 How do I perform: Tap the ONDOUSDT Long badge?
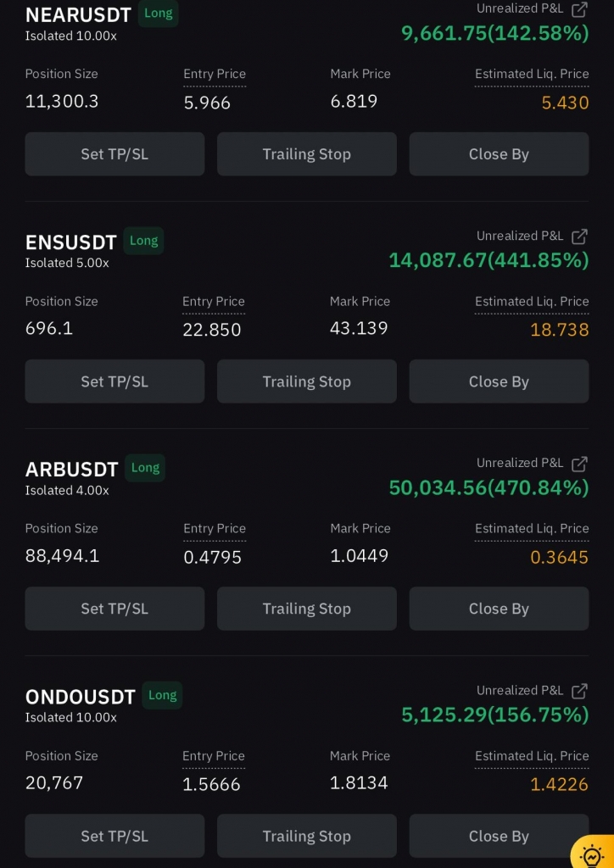click(162, 695)
